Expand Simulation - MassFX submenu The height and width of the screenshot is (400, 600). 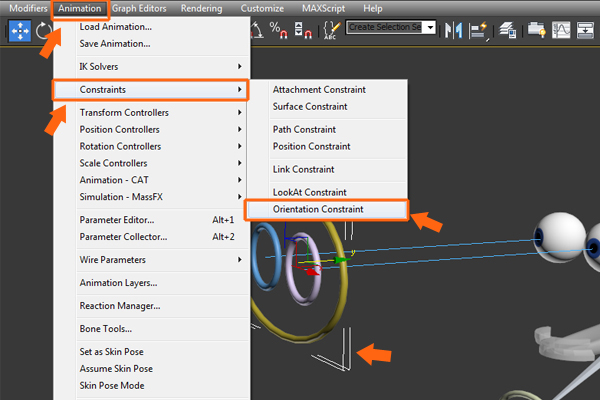point(152,197)
